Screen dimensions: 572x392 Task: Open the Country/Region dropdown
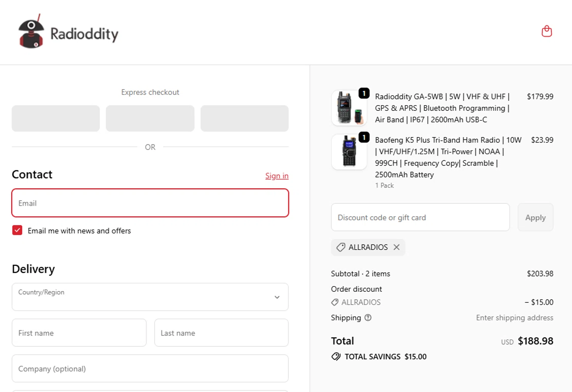[x=150, y=297]
